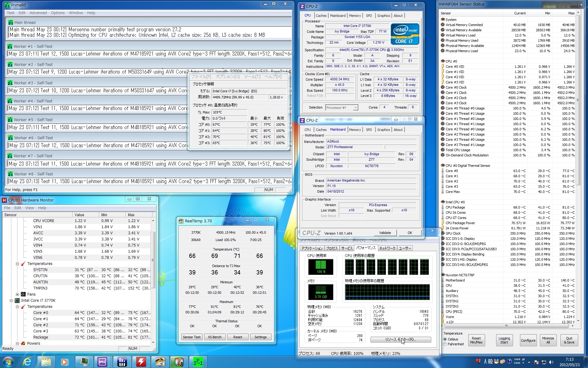Click the Sensor Test button in RealTemp
588x368 pixels.
[x=192, y=337]
